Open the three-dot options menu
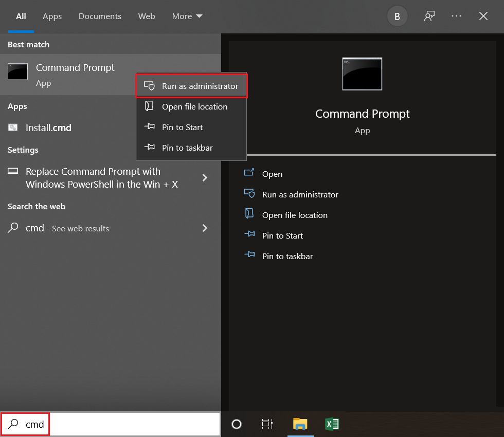Image resolution: width=504 pixels, height=437 pixels. [457, 16]
